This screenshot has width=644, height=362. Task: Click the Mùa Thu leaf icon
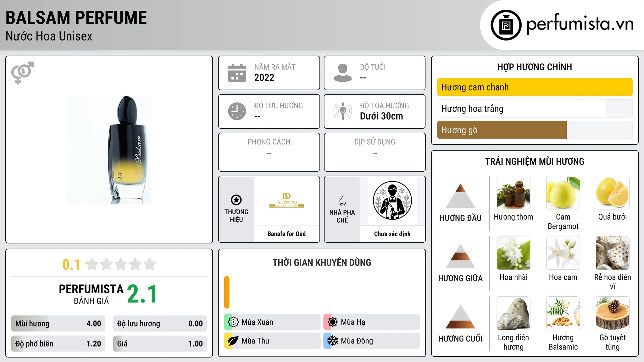coord(233,341)
